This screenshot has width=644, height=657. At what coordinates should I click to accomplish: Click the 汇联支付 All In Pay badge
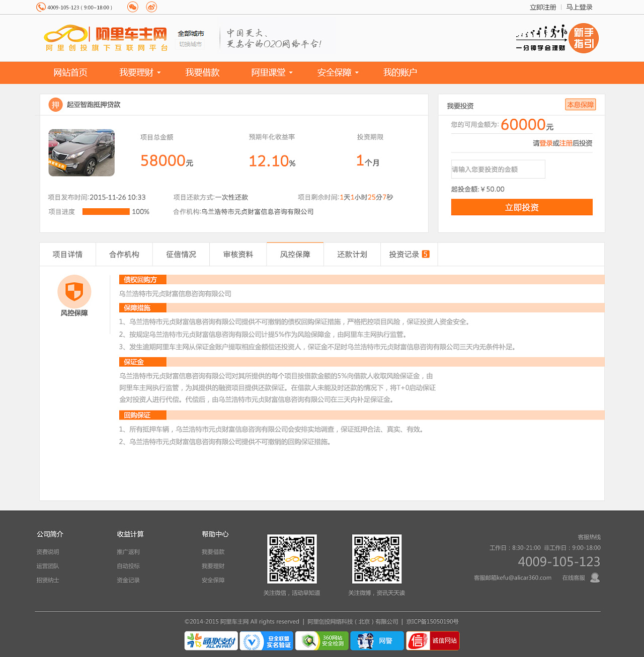[211, 641]
